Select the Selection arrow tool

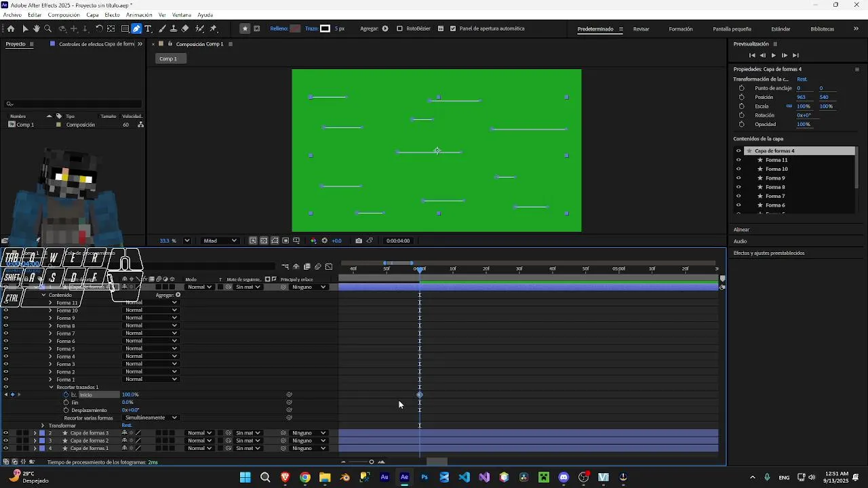point(25,28)
